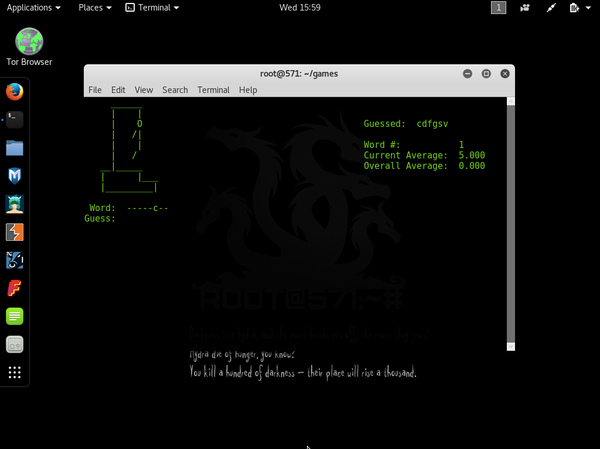Launch Metasploit from the dock
600x449 pixels.
coord(14,176)
